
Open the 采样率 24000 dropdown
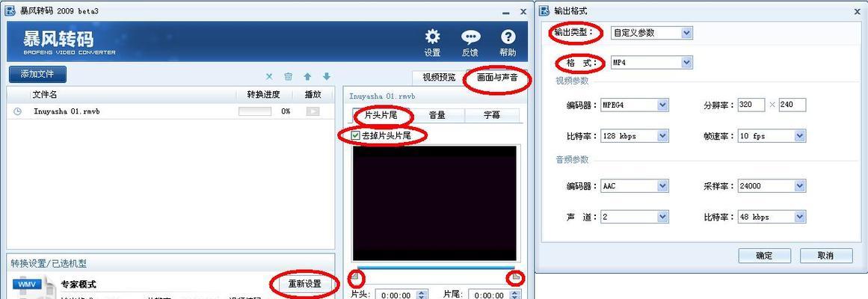click(800, 186)
